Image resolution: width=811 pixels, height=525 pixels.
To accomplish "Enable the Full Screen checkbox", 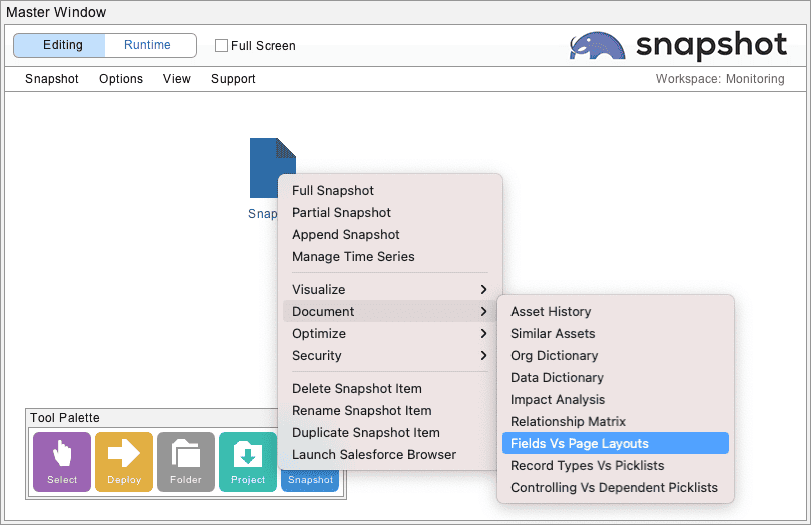I will 221,46.
